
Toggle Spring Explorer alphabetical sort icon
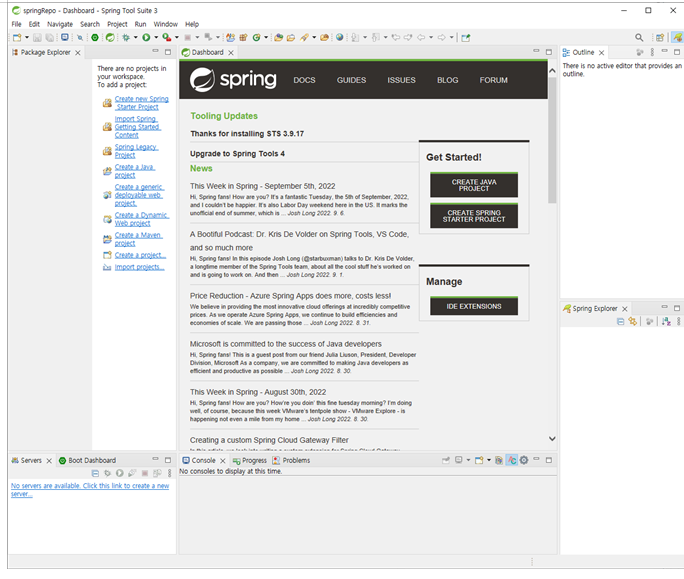(666, 322)
